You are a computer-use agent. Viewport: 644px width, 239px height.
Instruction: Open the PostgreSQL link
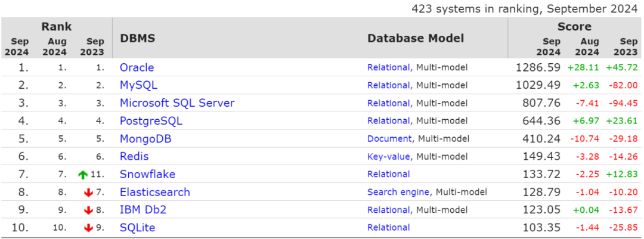pos(151,121)
